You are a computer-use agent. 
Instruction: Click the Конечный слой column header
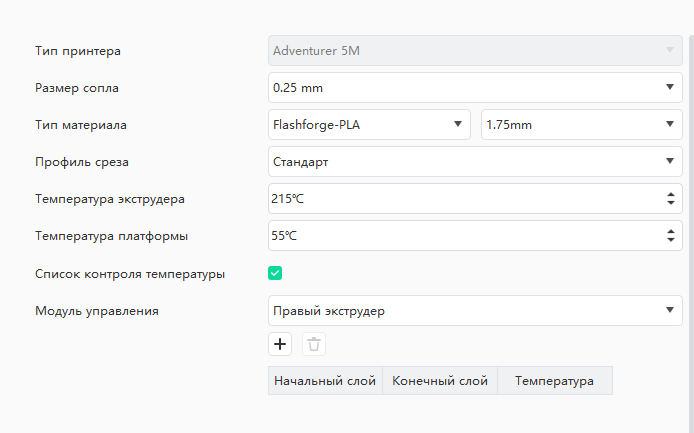point(440,380)
